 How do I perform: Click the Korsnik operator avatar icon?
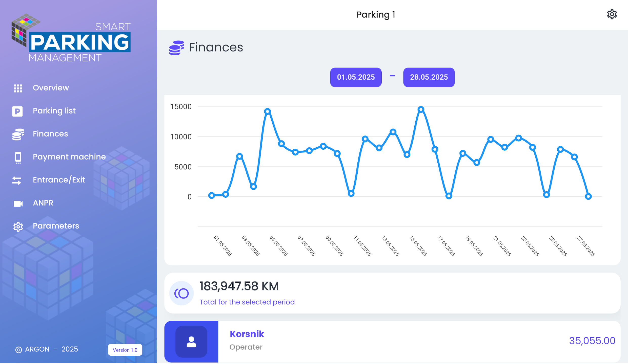point(191,342)
